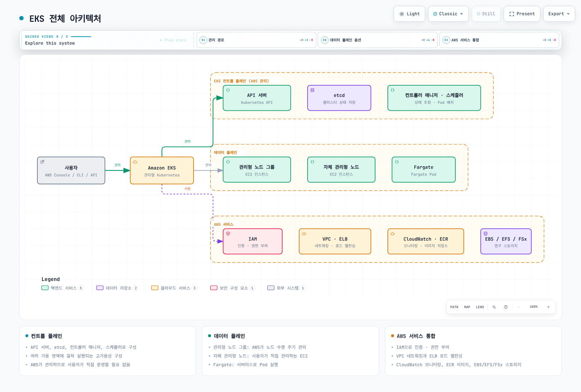581x392 pixels.
Task: Click the cloud icon on VPC · ELB node
Action: pyautogui.click(x=304, y=234)
